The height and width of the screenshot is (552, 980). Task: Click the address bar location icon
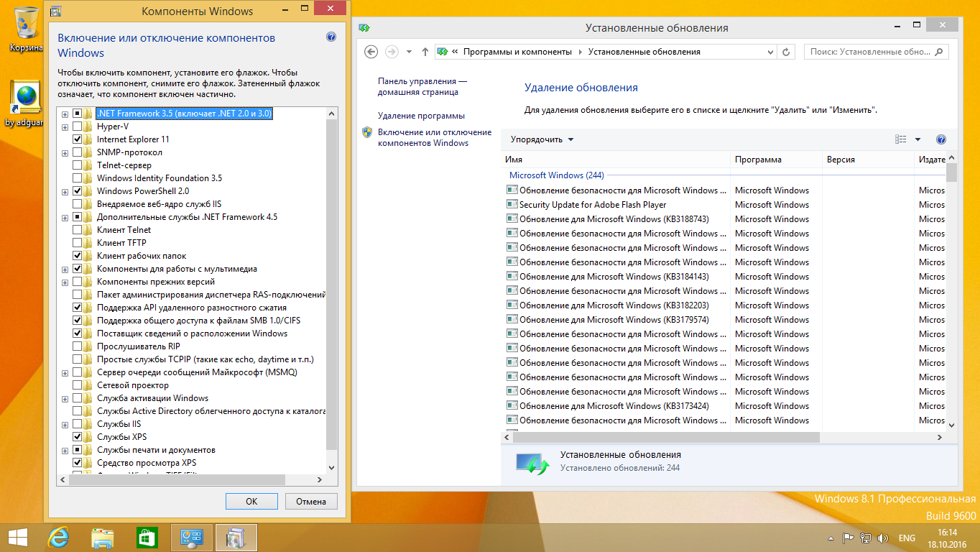click(x=443, y=52)
